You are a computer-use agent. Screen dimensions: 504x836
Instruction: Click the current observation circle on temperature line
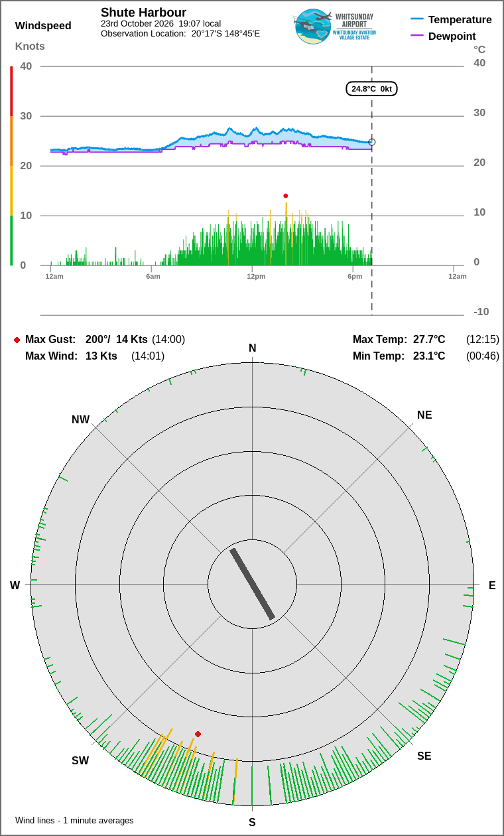372,142
